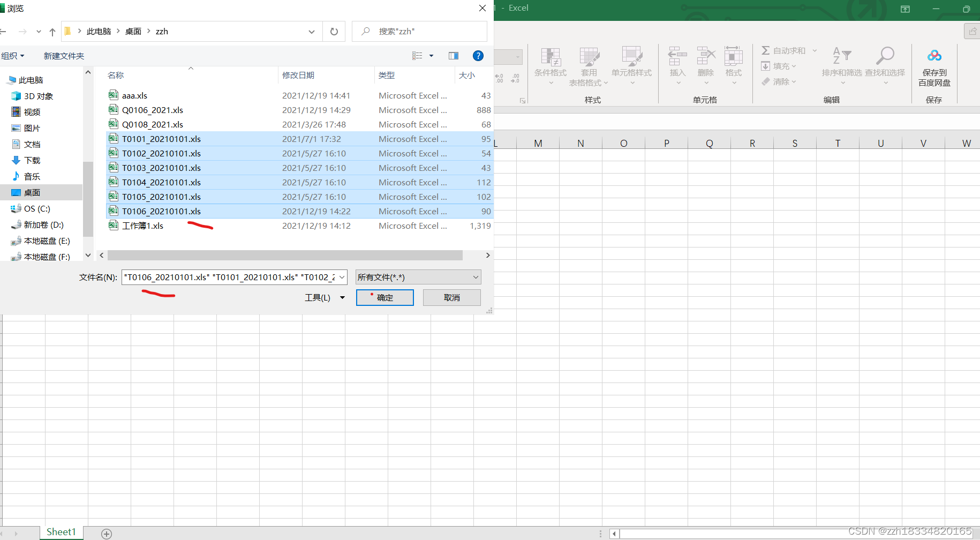980x540 pixels.
Task: Open recent locations dropdown arrow
Action: (x=39, y=32)
